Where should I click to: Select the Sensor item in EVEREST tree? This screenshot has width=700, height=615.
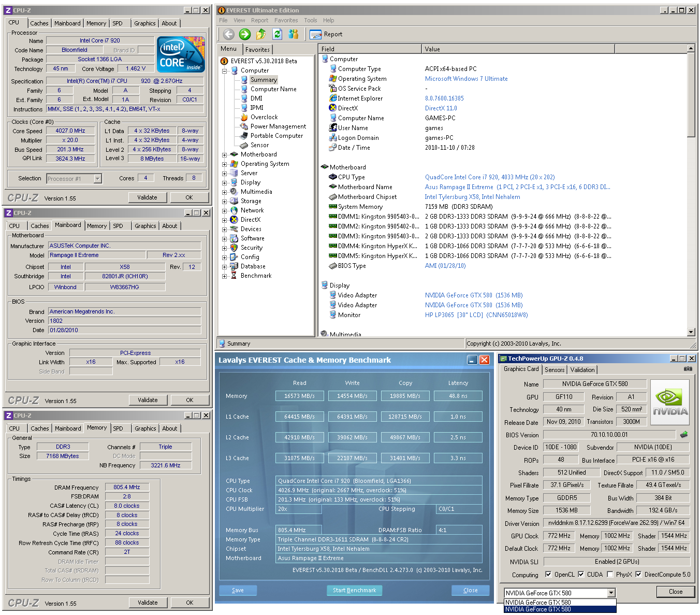(259, 145)
